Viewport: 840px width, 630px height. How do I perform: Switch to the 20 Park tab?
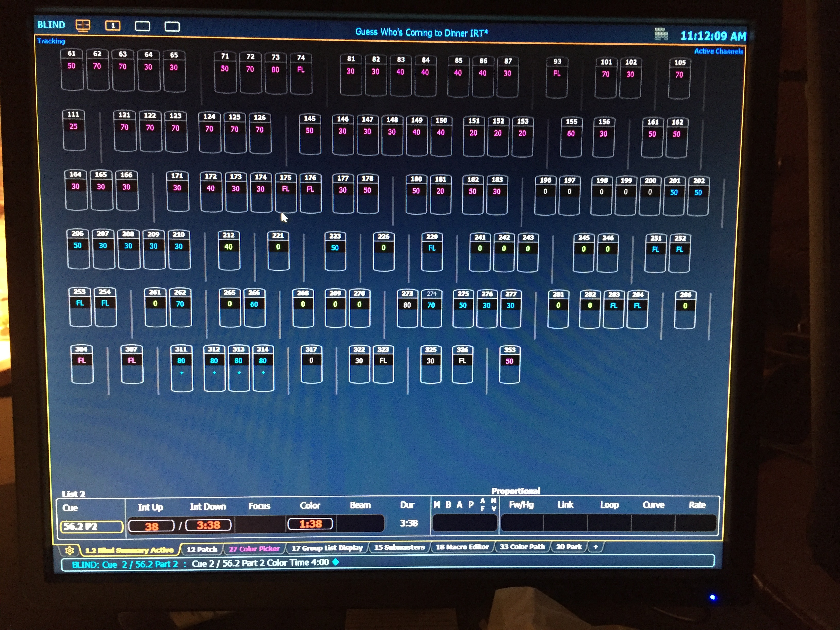click(568, 547)
